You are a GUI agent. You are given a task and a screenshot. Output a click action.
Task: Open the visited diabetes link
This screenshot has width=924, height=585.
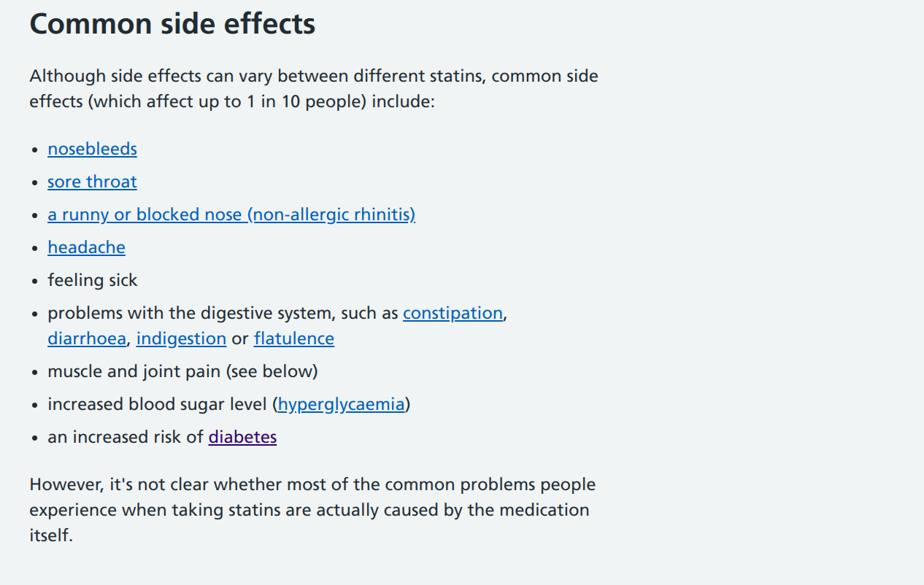(242, 437)
